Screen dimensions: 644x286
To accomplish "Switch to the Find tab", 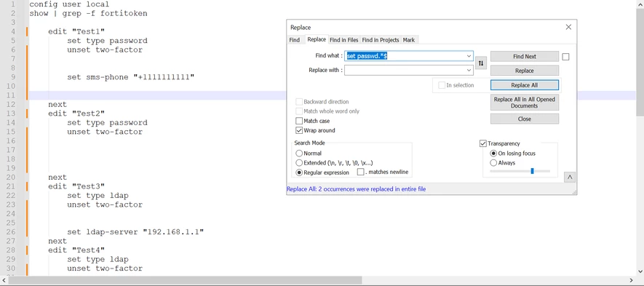I will point(295,40).
